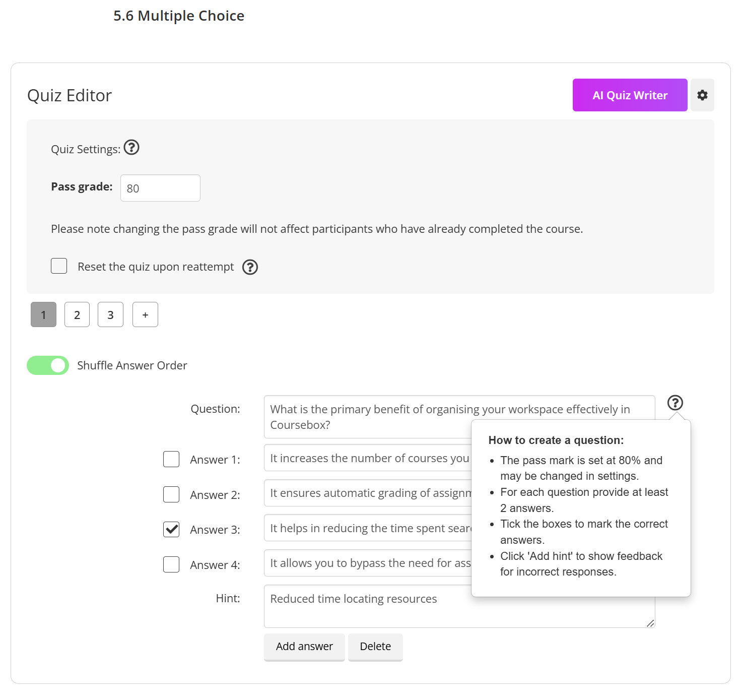Screen dimensions: 742x700
Task: Mark Answer 1 as correct
Action: click(171, 459)
